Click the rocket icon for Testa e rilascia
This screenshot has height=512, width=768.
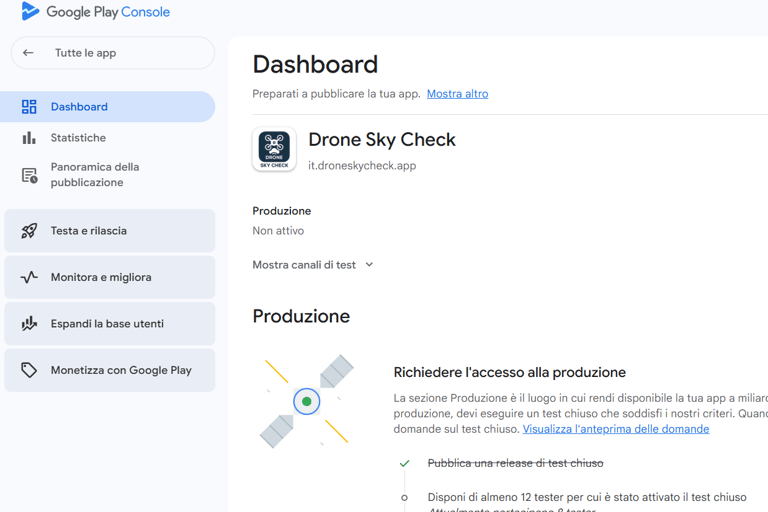(x=29, y=231)
